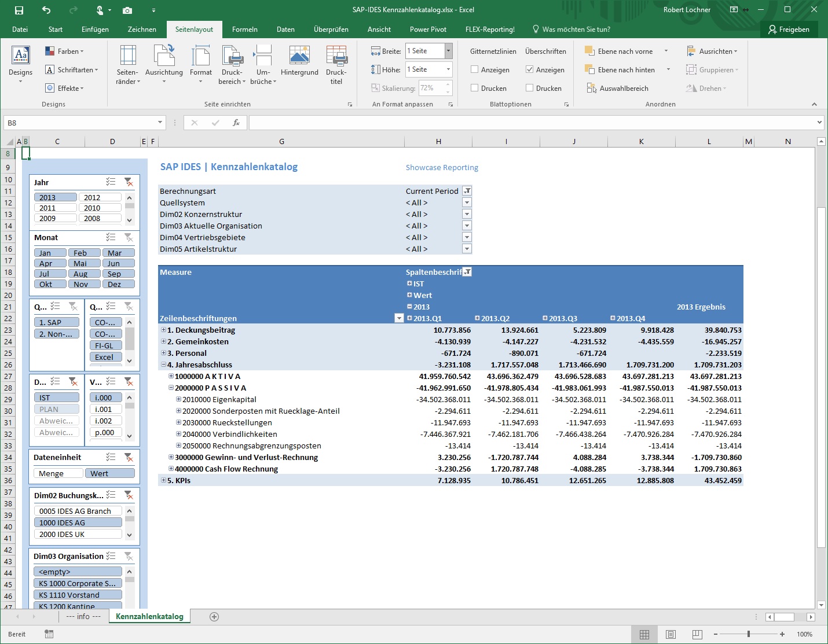Disable Anzeigen checkbox for Überschriften
Viewport: 828px width, 644px height.
(x=530, y=69)
